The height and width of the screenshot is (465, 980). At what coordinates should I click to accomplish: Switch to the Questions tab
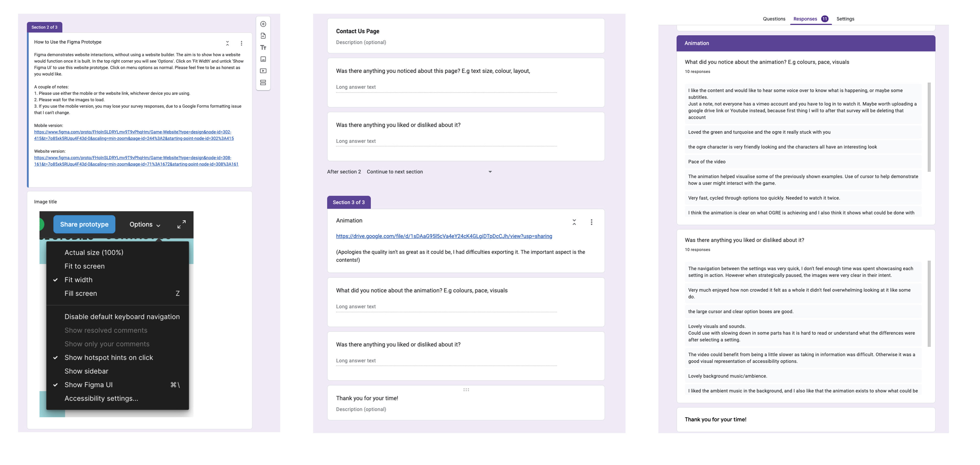click(774, 19)
